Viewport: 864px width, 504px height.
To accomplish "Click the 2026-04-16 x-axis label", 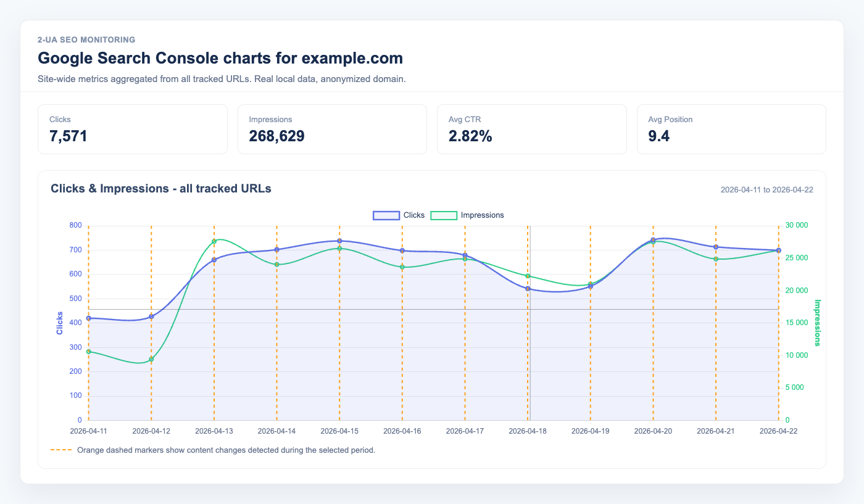I will point(402,431).
